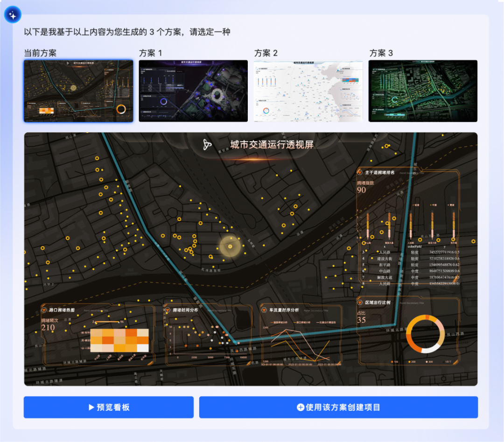Click the 拥堵时间分布 panel title
Screen dimensions: 504x442
click(x=185, y=310)
